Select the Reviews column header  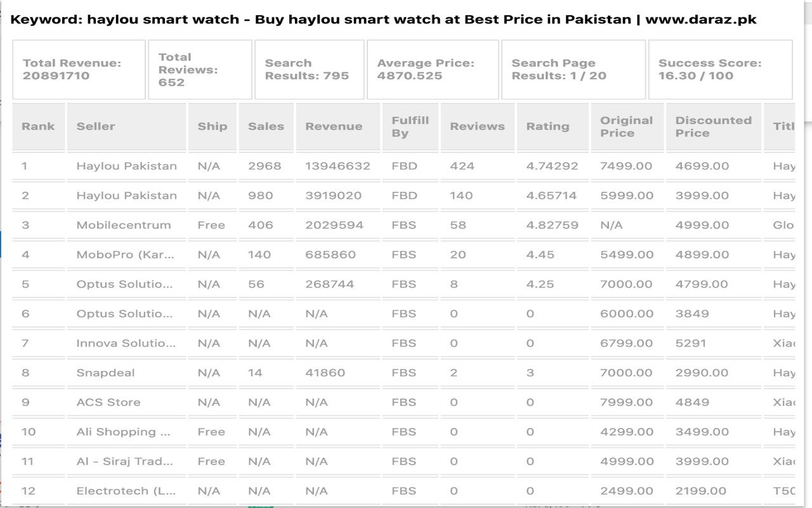click(x=478, y=126)
